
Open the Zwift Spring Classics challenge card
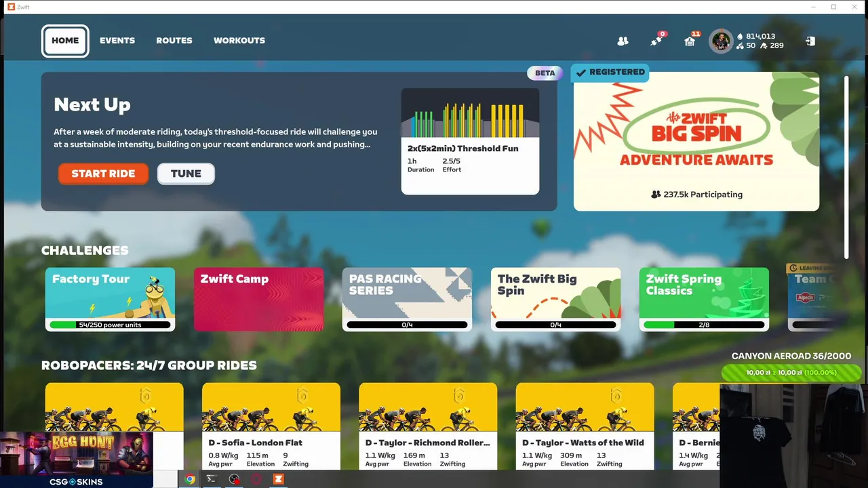coord(704,299)
